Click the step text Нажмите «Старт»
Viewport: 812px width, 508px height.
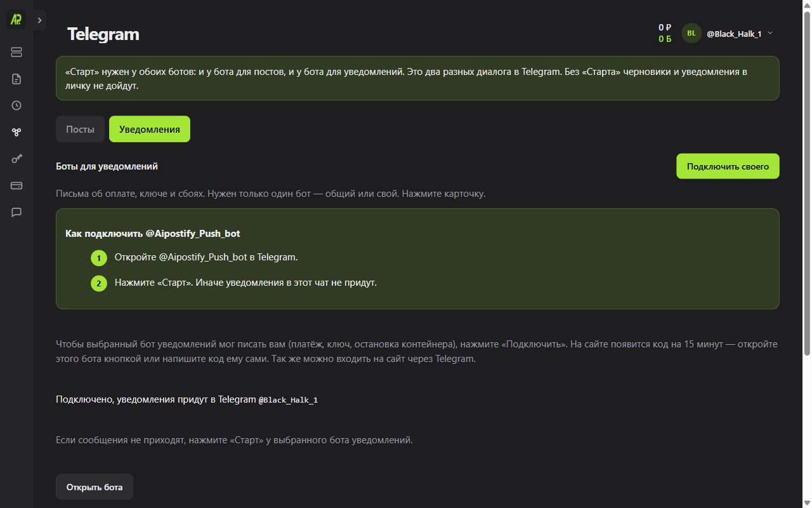(246, 283)
